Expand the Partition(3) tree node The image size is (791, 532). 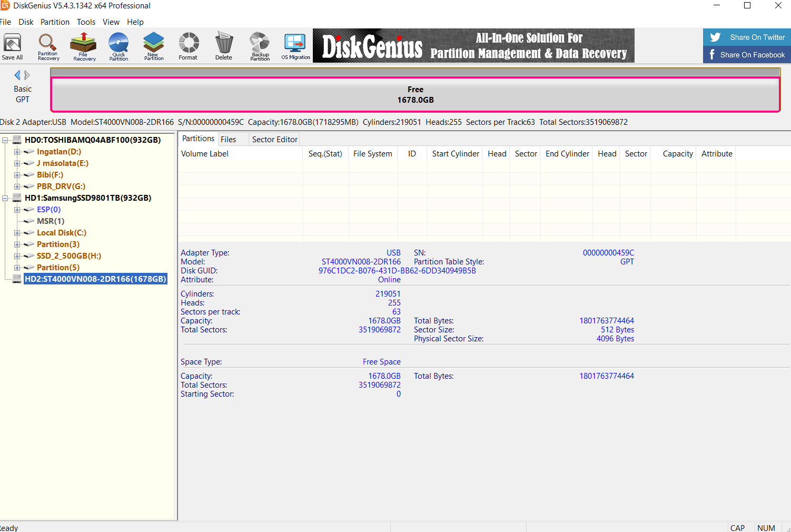(x=17, y=244)
